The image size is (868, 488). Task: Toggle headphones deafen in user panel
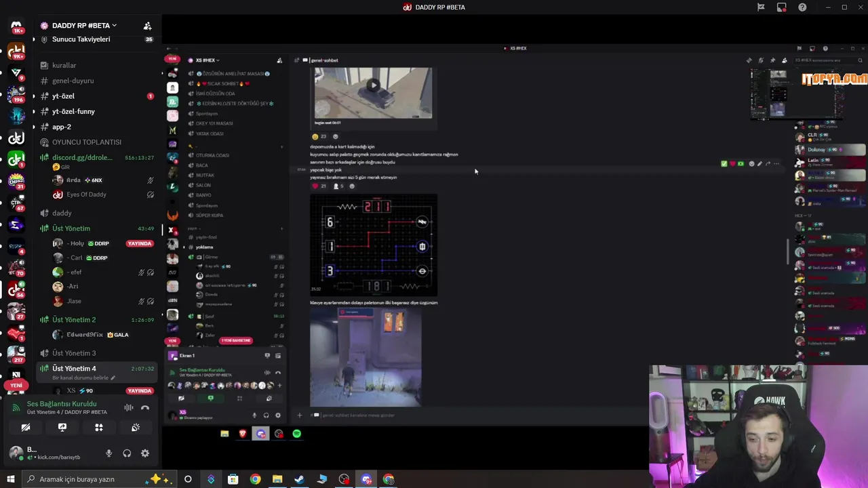point(127,453)
